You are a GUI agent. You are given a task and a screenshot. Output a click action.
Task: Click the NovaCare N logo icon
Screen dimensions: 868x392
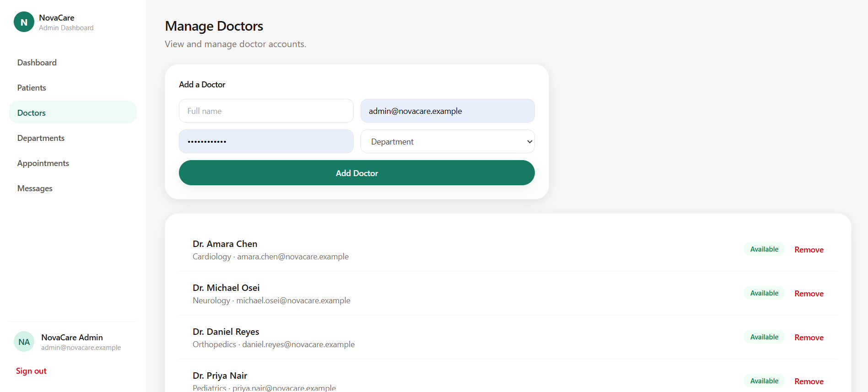pyautogui.click(x=24, y=22)
